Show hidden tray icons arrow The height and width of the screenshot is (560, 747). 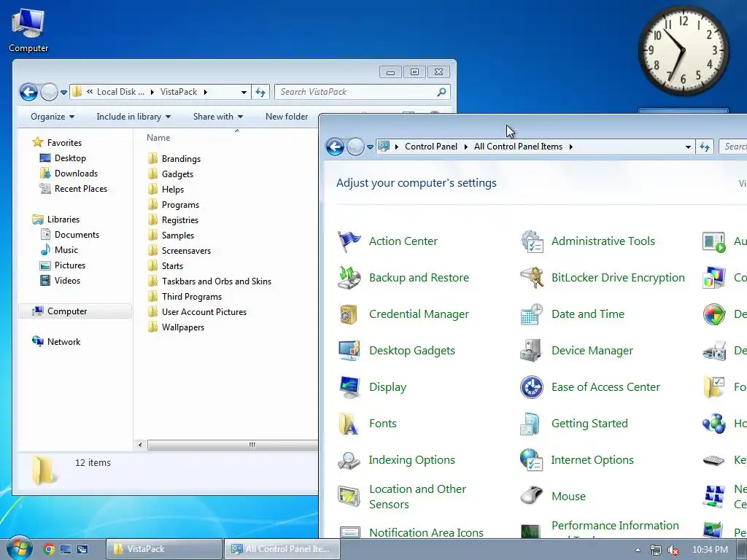pos(638,550)
